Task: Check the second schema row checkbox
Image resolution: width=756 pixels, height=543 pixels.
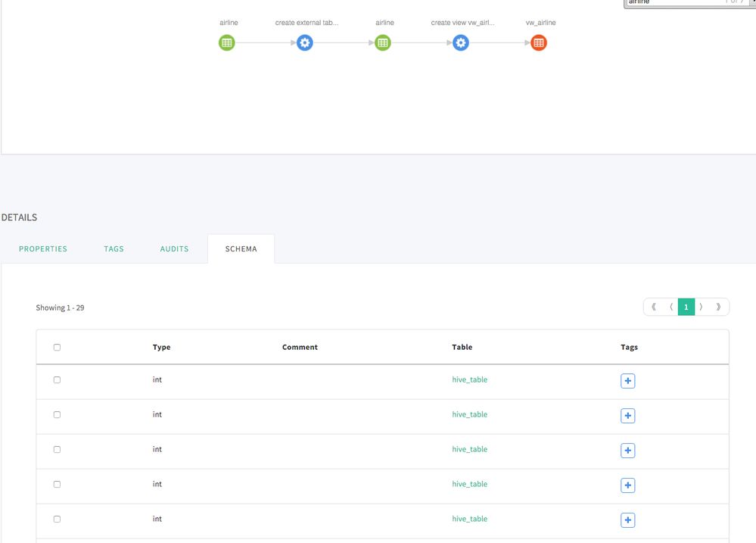Action: pos(57,414)
